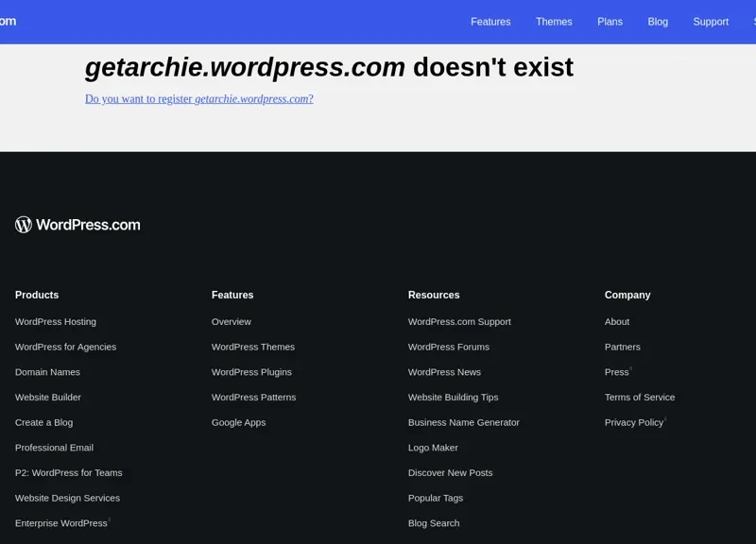Open Partners company link

click(623, 347)
